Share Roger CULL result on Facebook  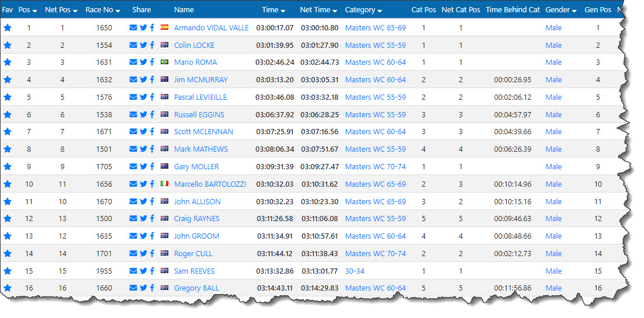pos(152,254)
